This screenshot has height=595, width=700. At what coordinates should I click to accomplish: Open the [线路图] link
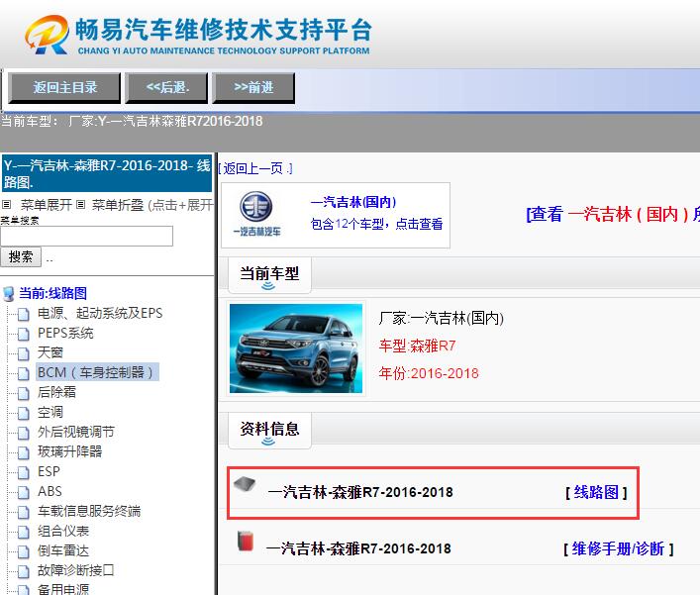coord(596,492)
